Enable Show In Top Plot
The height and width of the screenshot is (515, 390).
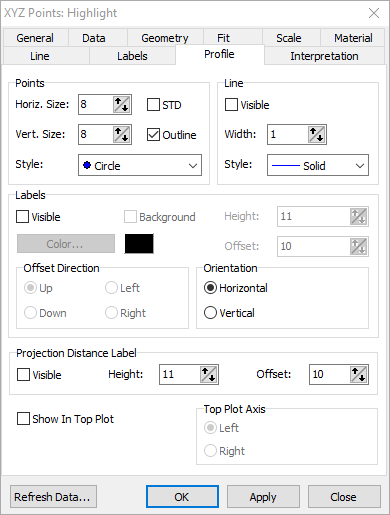(x=23, y=419)
